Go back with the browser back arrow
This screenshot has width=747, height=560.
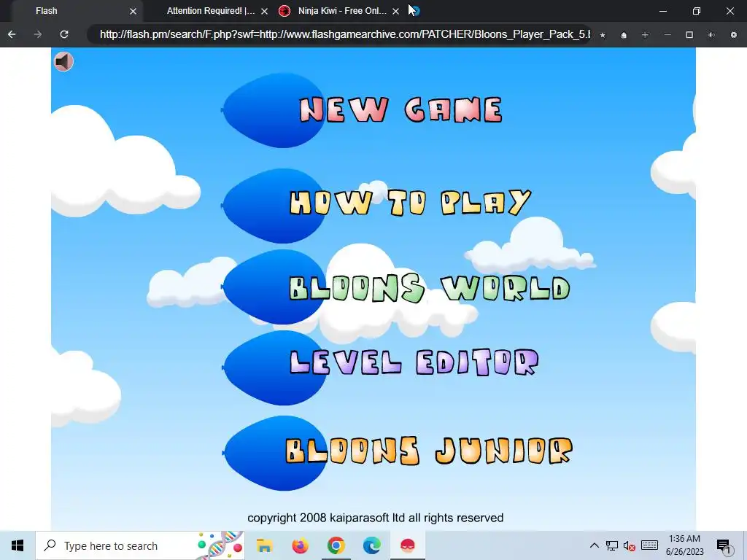pos(12,34)
